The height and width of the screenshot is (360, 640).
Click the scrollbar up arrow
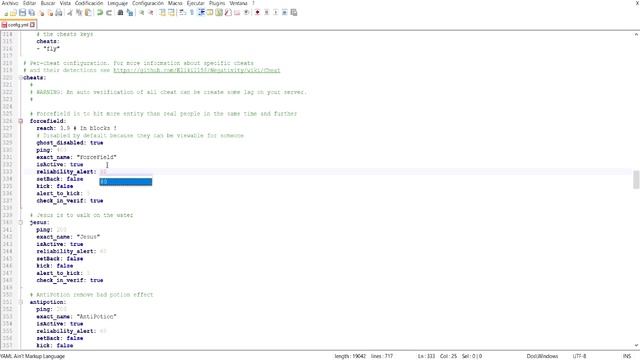coord(636,34)
